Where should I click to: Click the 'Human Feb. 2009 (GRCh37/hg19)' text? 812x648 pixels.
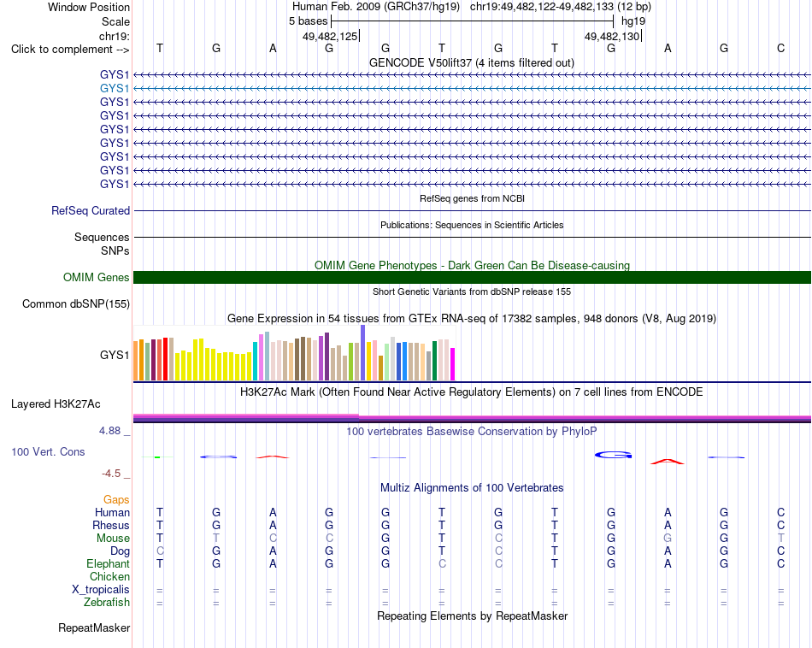coord(376,7)
